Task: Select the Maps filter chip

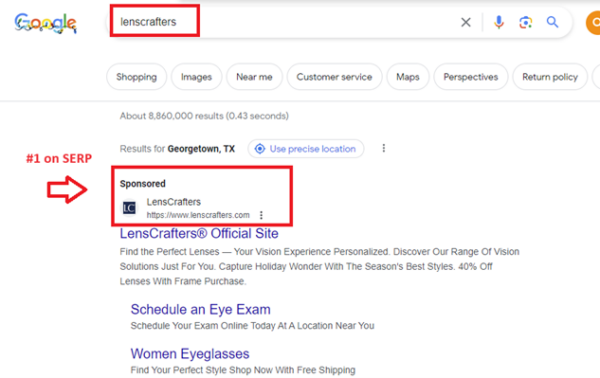Action: (408, 77)
